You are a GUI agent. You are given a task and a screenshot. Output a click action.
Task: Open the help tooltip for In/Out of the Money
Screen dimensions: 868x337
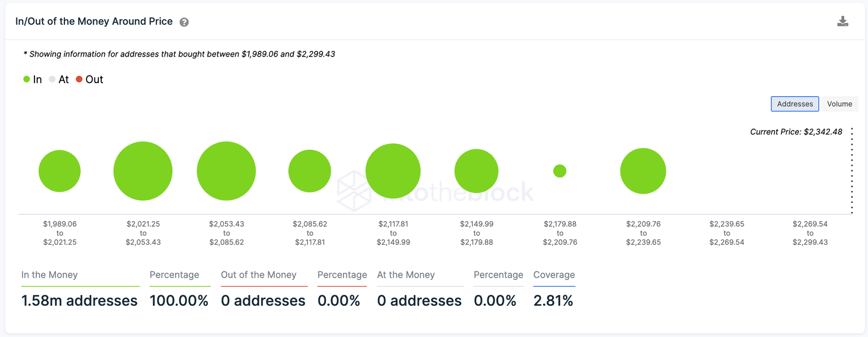point(184,21)
